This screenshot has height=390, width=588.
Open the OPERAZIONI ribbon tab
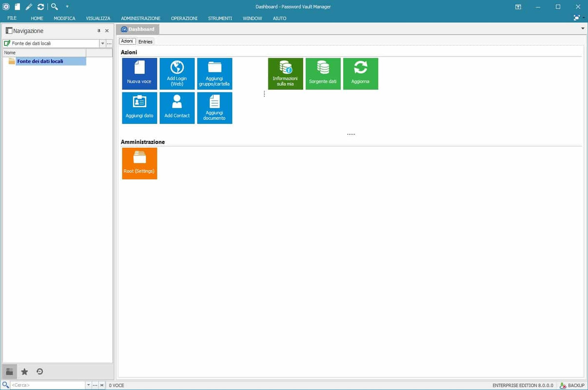tap(184, 19)
